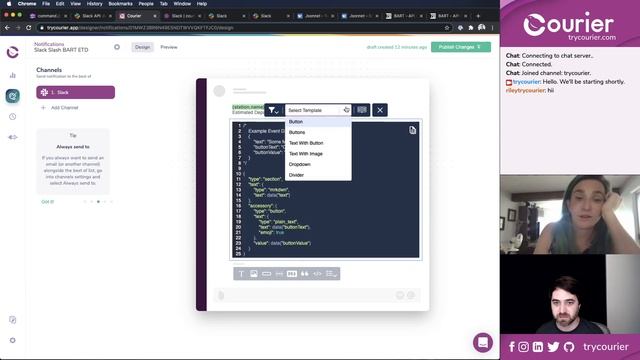Click the browser back arrow
Screen dimensions: 640x360
click(x=7, y=28)
